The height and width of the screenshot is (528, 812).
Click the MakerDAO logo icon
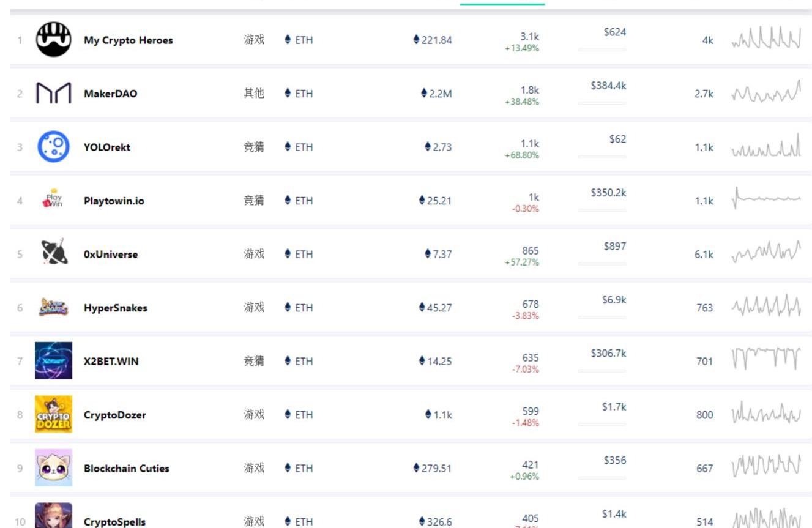click(53, 94)
